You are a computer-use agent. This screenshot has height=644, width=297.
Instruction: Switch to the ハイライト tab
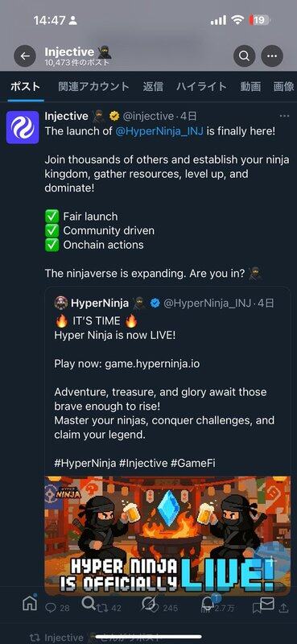coord(201,87)
